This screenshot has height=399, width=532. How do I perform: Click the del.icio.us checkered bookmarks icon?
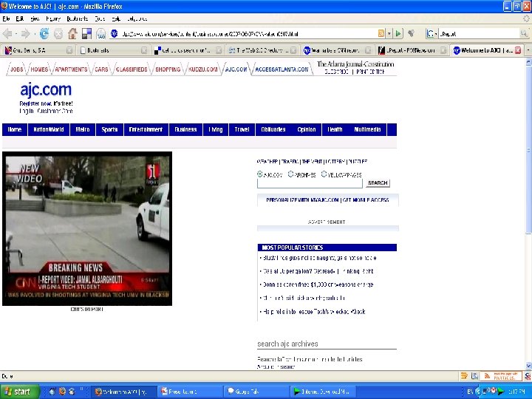click(x=86, y=33)
